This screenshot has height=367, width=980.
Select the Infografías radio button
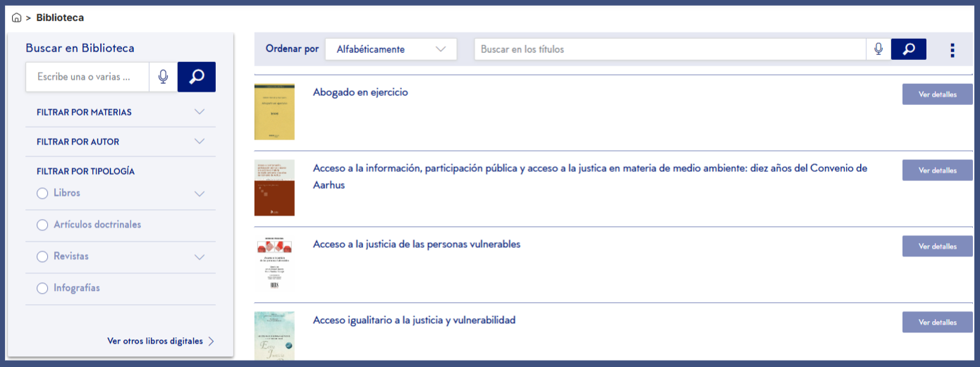[x=42, y=288]
